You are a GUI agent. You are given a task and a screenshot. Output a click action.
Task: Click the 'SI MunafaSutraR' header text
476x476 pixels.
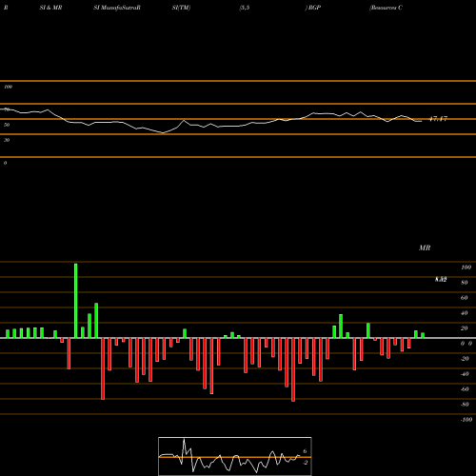(117, 8)
